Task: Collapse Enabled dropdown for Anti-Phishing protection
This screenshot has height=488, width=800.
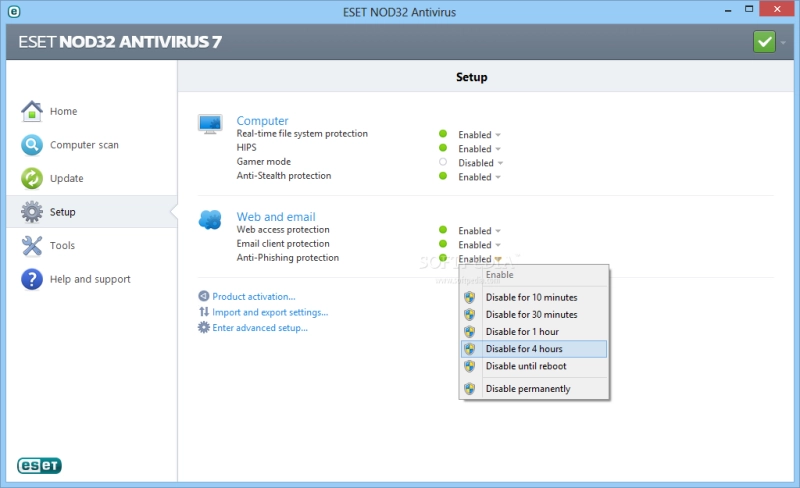Action: click(479, 259)
